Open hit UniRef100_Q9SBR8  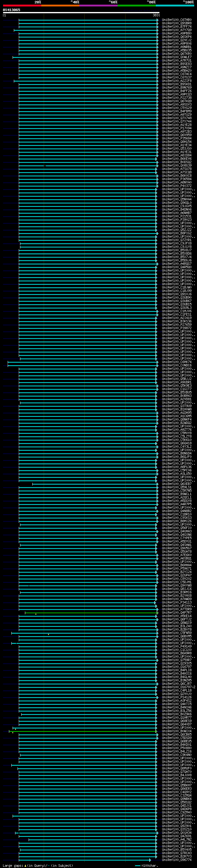pos(177,23)
